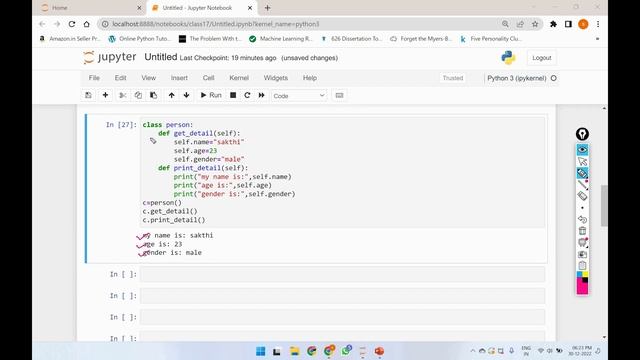640x360 pixels.
Task: Open the Insert menu
Action: tap(179, 78)
